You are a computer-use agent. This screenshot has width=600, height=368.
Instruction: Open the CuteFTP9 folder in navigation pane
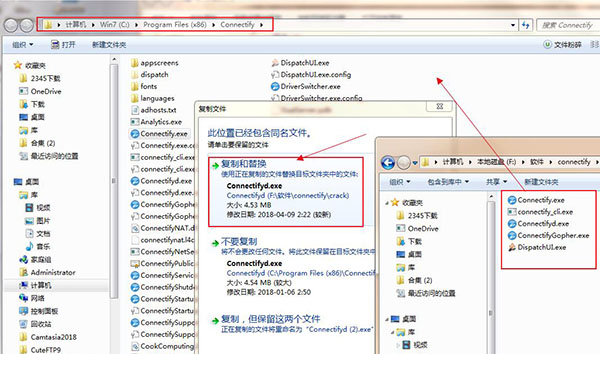(40, 350)
